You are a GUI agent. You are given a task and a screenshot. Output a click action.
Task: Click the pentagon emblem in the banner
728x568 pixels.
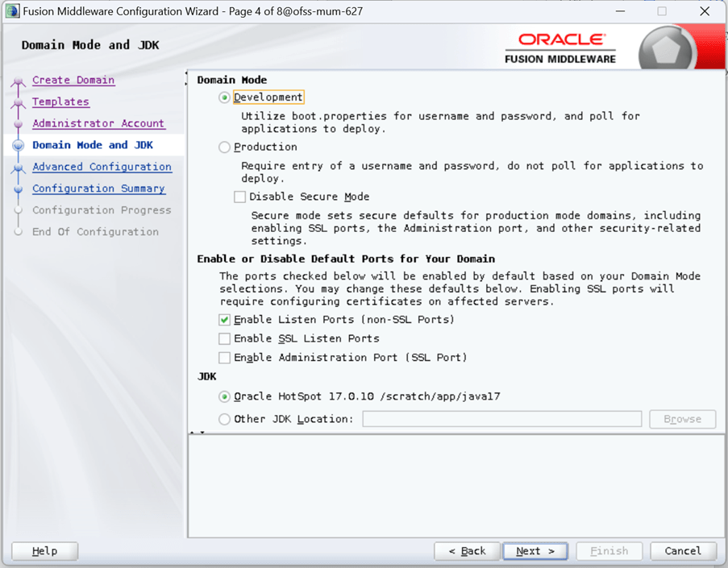pos(666,50)
